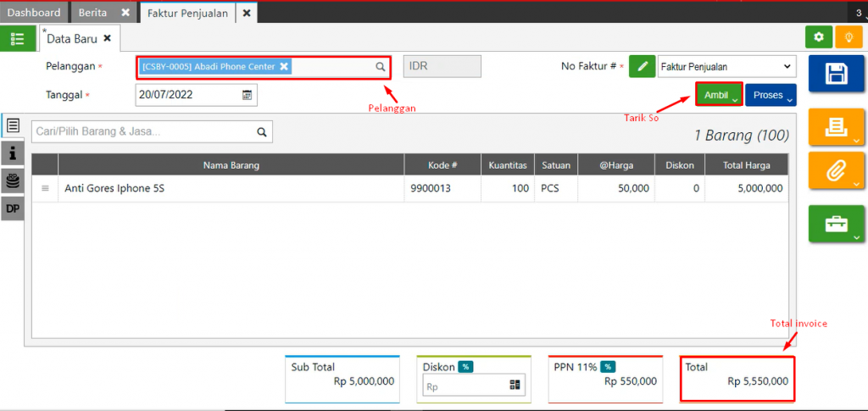Click the Total Harga column header
This screenshot has height=411, width=868.
[747, 165]
